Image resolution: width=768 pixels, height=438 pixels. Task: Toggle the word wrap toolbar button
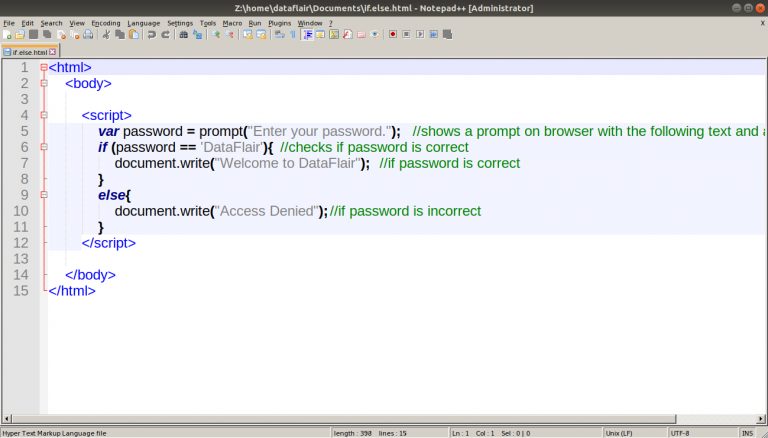click(280, 34)
